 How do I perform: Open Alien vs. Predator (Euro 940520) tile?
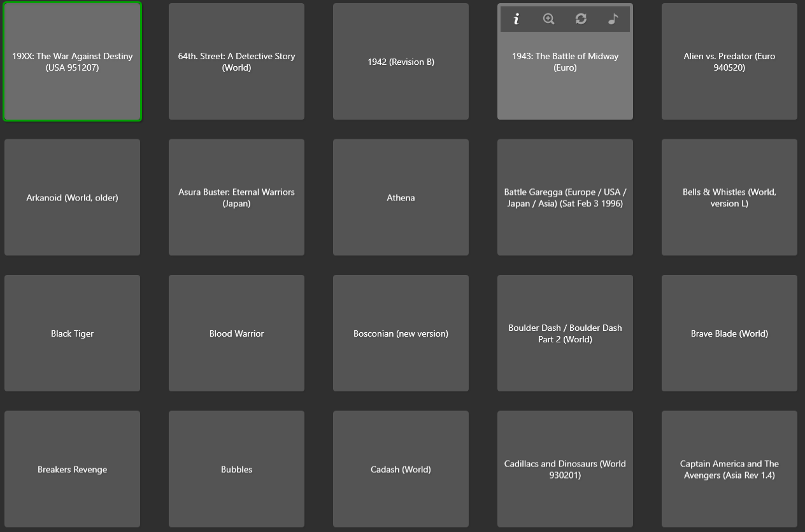pyautogui.click(x=729, y=62)
